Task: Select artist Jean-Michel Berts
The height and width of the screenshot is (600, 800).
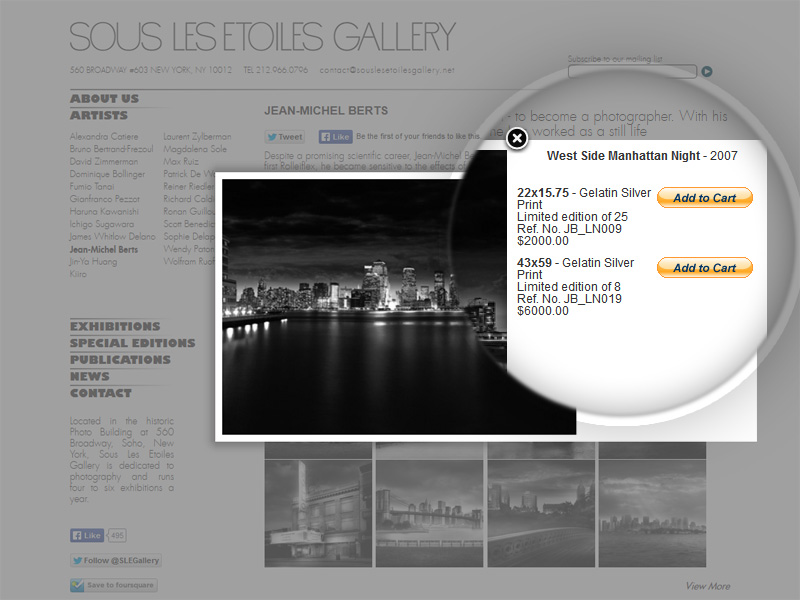Action: [x=104, y=249]
